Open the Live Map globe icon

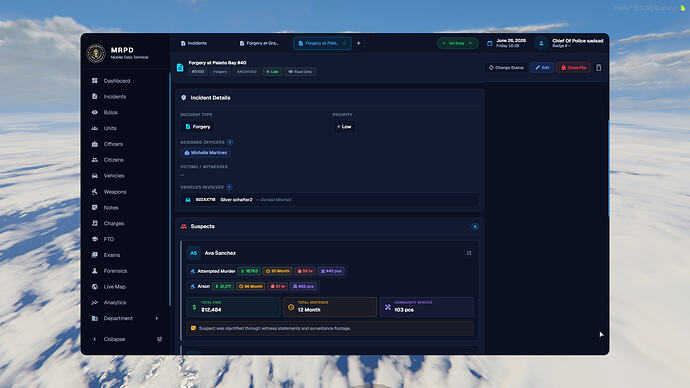click(x=95, y=286)
